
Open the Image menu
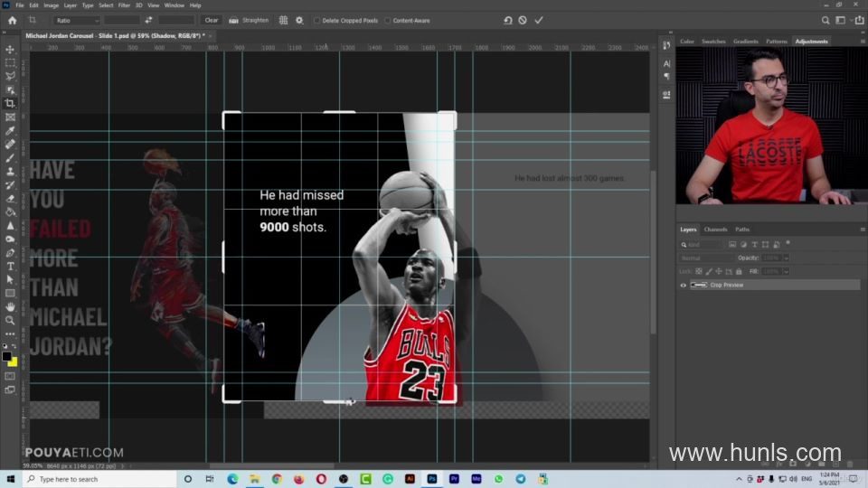tap(51, 5)
